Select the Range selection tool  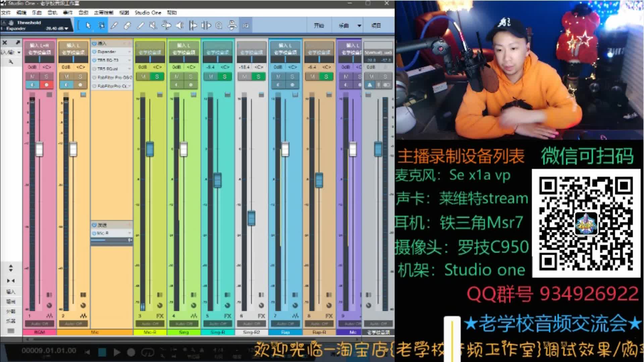click(x=102, y=25)
